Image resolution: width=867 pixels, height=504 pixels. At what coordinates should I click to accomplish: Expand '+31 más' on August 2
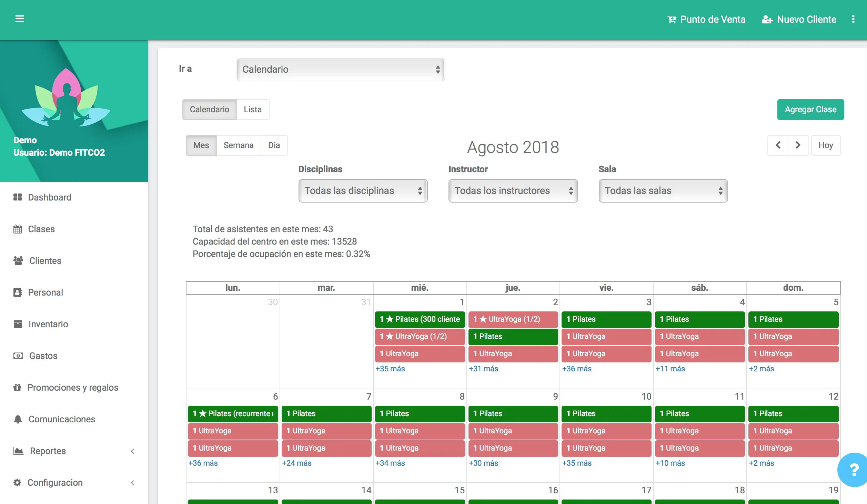pos(483,369)
